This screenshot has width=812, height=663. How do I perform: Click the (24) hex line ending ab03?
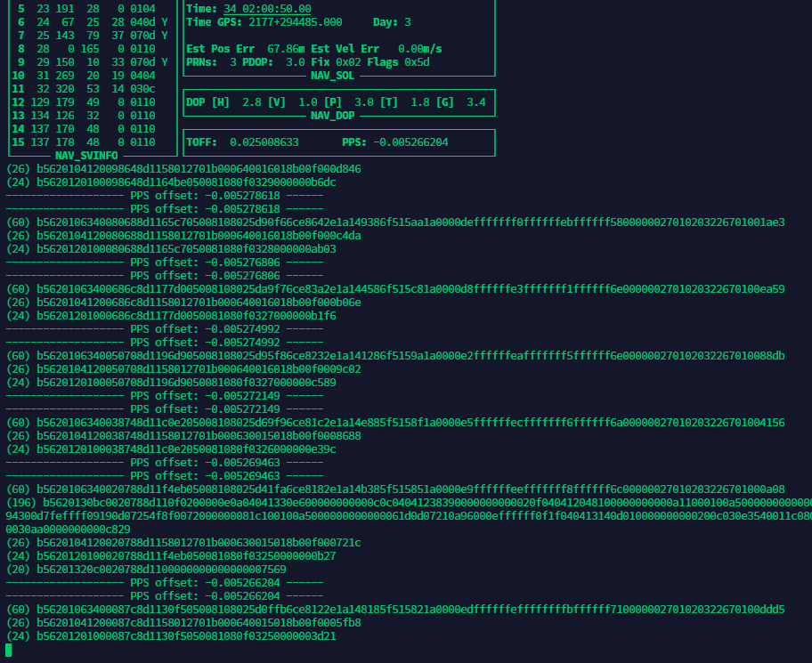click(171, 249)
